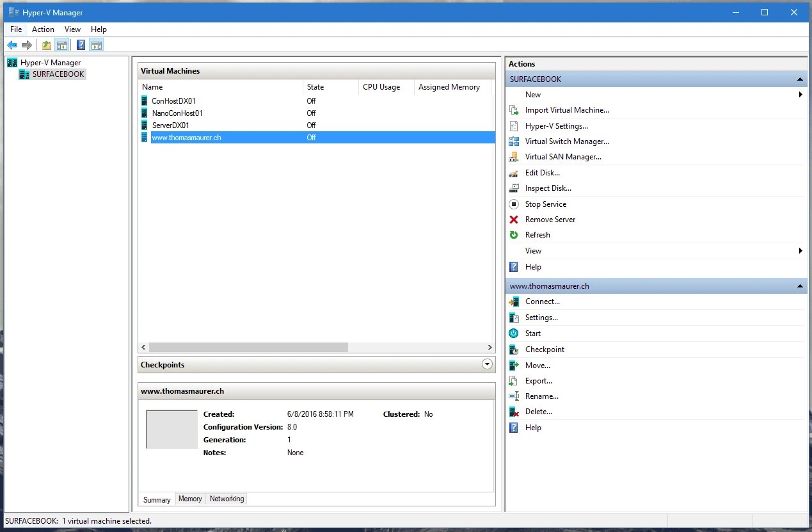The image size is (812, 532).
Task: Click the Export icon in Actions
Action: (x=514, y=381)
